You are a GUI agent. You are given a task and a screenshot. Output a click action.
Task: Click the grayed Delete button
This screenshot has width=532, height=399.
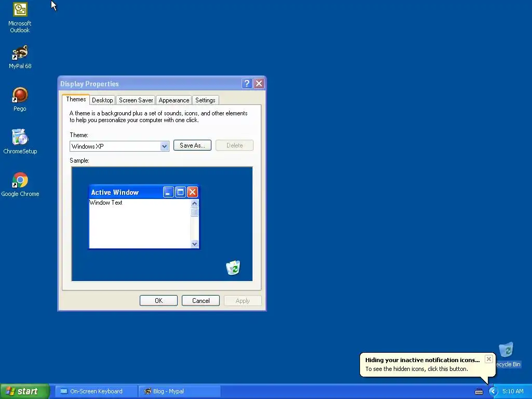click(x=234, y=145)
